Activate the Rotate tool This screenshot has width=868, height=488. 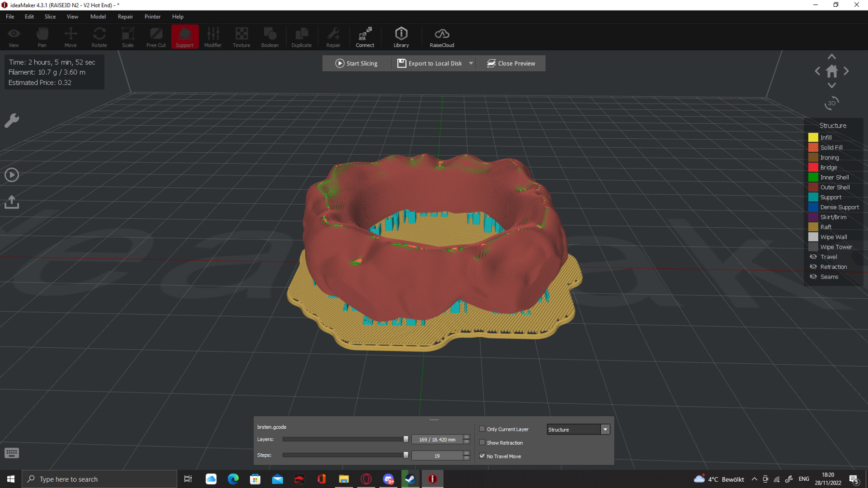[x=99, y=36]
